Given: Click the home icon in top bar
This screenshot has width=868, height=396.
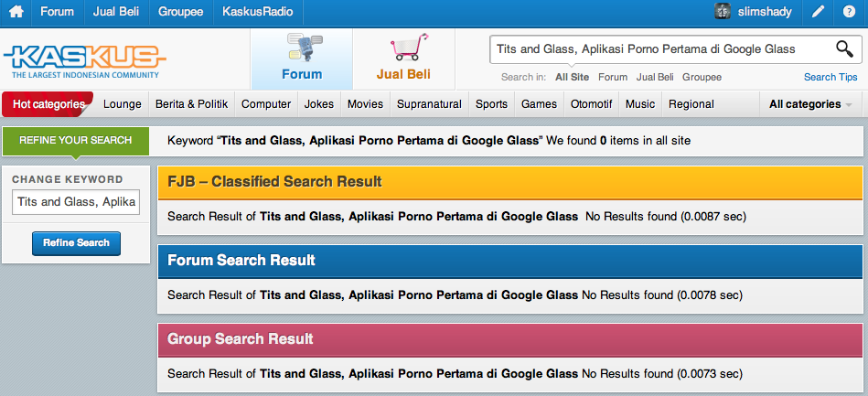Looking at the screenshot, I should (x=16, y=13).
